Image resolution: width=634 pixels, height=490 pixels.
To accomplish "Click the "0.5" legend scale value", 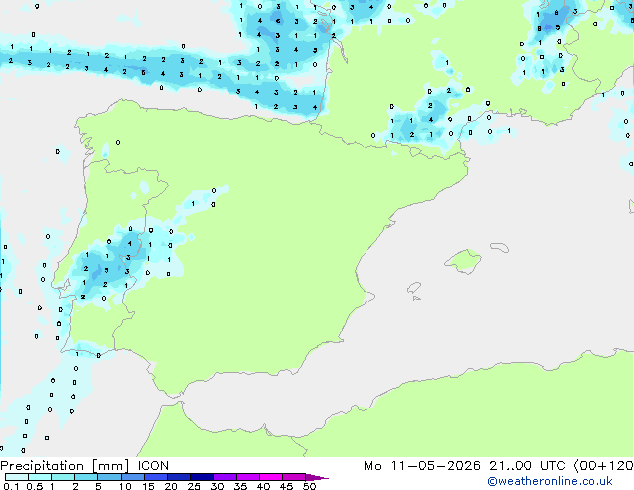I will point(35,486).
